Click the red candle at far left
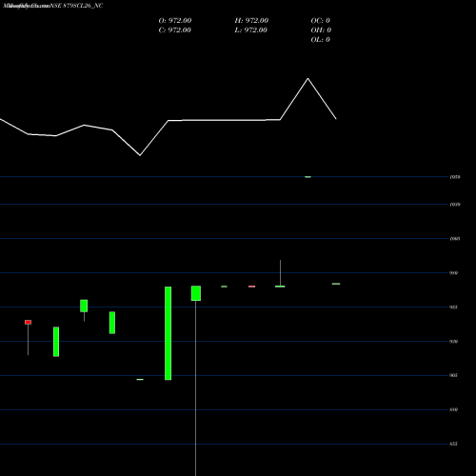Image resolution: width=476 pixels, height=476 pixels. [x=28, y=322]
